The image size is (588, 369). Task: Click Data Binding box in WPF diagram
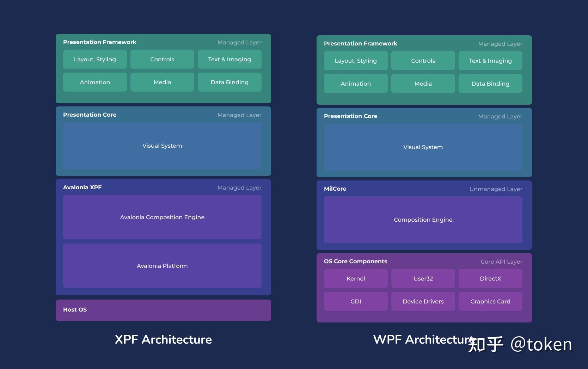[490, 84]
